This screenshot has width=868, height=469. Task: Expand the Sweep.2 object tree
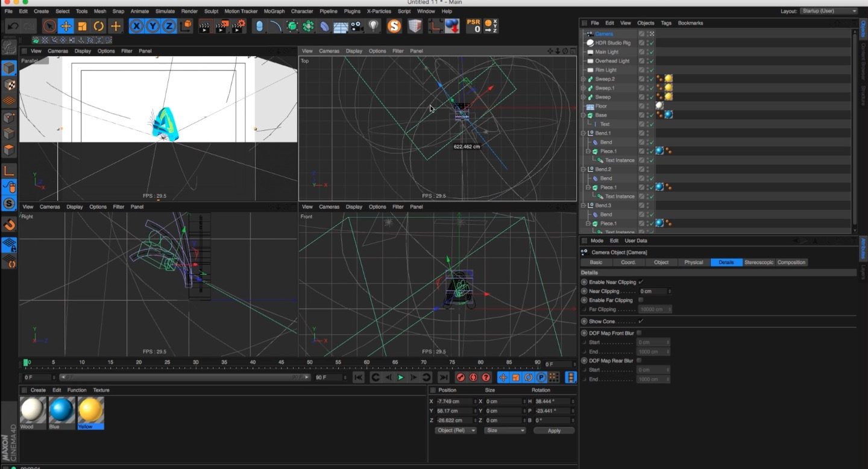[x=583, y=79]
